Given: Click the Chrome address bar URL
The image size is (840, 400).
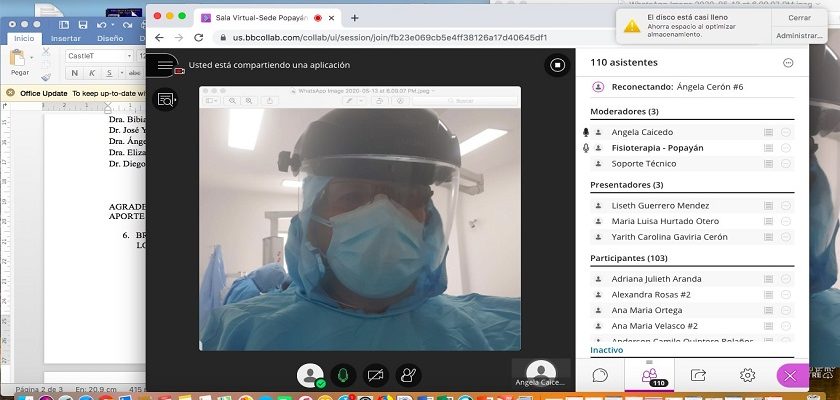Looking at the screenshot, I should click(x=389, y=37).
